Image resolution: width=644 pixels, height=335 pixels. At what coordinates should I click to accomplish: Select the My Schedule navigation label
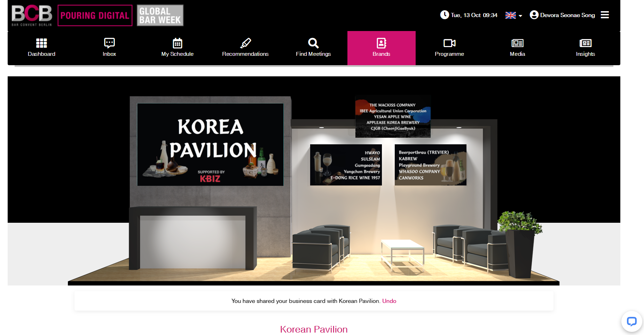pyautogui.click(x=178, y=54)
